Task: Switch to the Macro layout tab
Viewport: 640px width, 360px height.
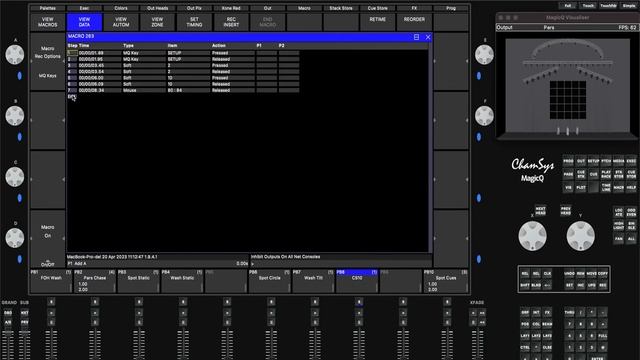Action: (304, 8)
